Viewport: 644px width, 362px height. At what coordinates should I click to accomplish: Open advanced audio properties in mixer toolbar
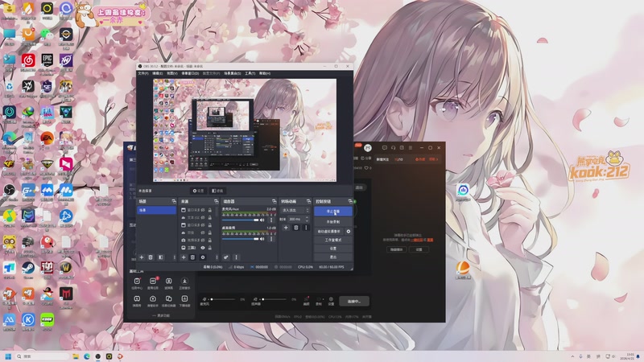[226, 257]
